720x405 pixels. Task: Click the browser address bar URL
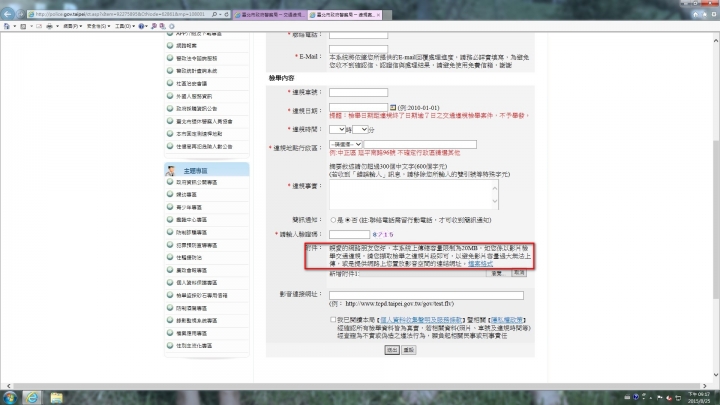click(120, 15)
